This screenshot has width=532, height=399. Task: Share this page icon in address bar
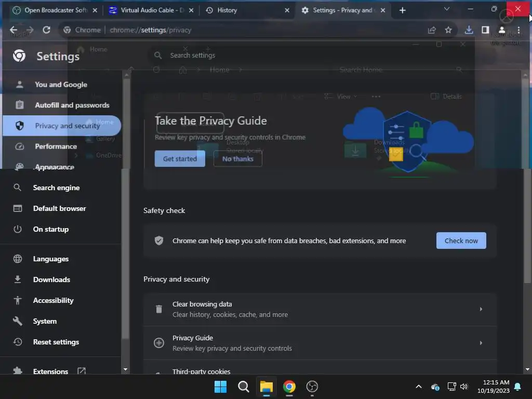coord(432,30)
